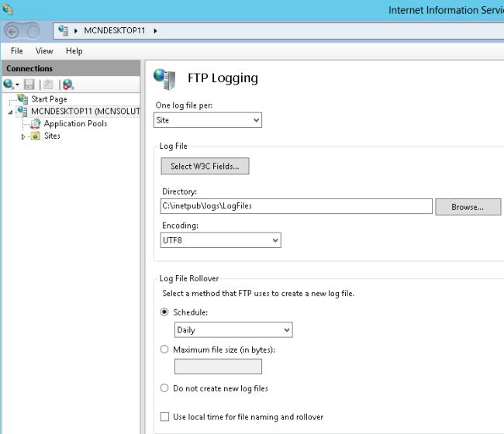Select the Schedule radio button
Screen dimensions: 504x434
click(164, 312)
